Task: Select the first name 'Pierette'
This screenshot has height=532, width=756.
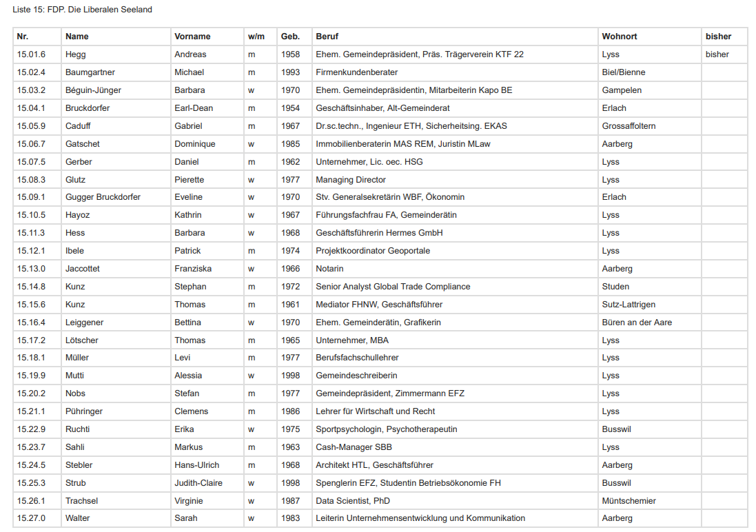Action: (189, 179)
